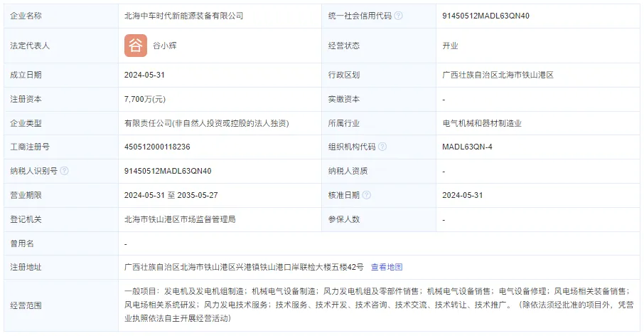644x336 pixels.
Task: Click the help icon beside 纳税人识别号
Action: tap(65, 171)
